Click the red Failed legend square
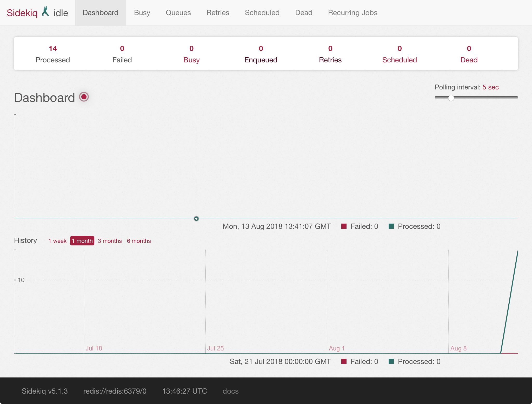The height and width of the screenshot is (404, 532). (344, 226)
